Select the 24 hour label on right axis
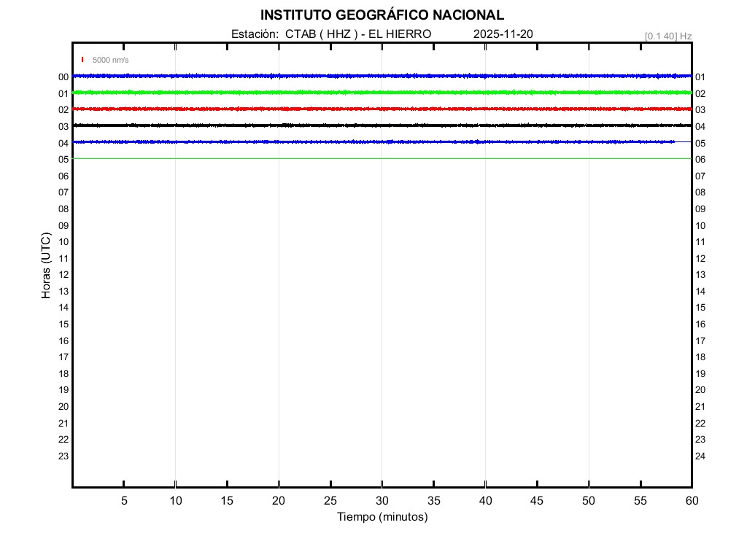This screenshot has height=560, width=747. point(700,456)
